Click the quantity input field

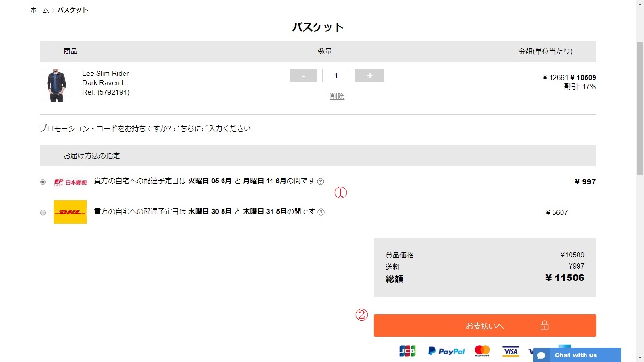coord(336,75)
